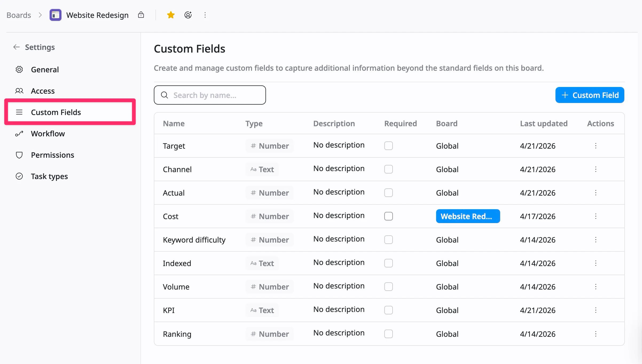This screenshot has width=642, height=364.
Task: Click the Website Redesign board title
Action: tap(97, 15)
